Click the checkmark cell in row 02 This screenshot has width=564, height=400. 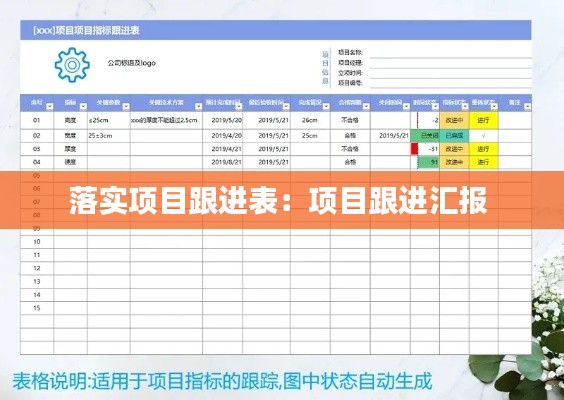483,136
